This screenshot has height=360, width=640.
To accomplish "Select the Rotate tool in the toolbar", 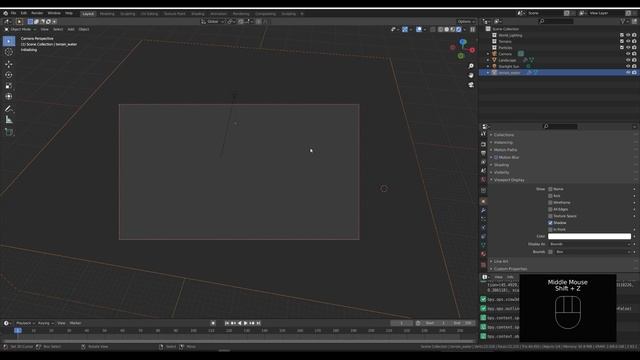I will (9, 75).
